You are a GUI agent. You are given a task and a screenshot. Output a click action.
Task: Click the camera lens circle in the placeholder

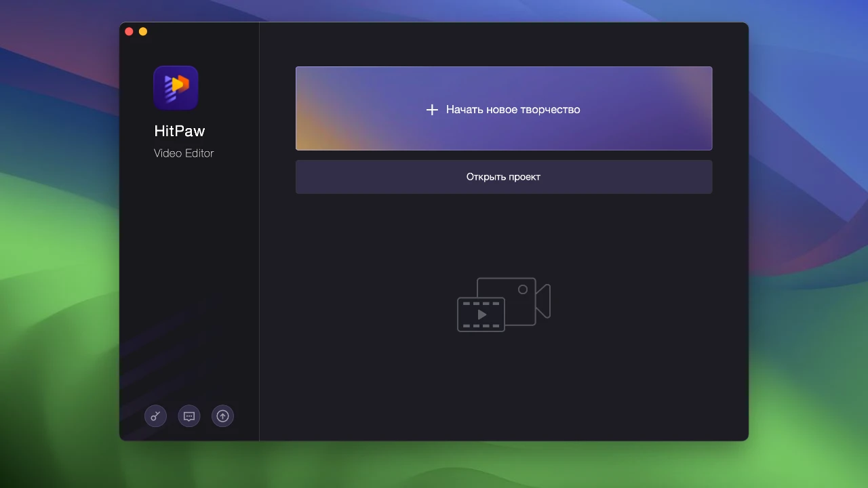(x=522, y=289)
